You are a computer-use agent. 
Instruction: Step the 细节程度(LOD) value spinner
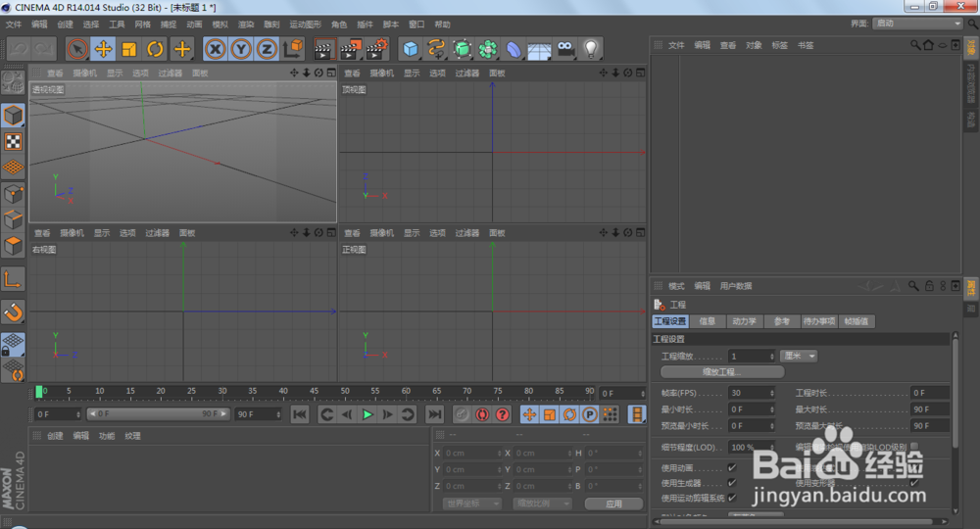772,447
